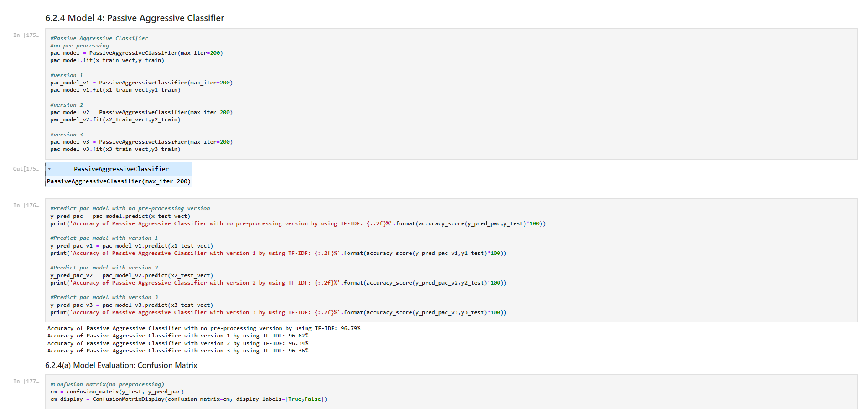This screenshot has height=409, width=868.
Task: Click the PassiveAggressiveClassifier estimator header label
Action: tap(121, 169)
